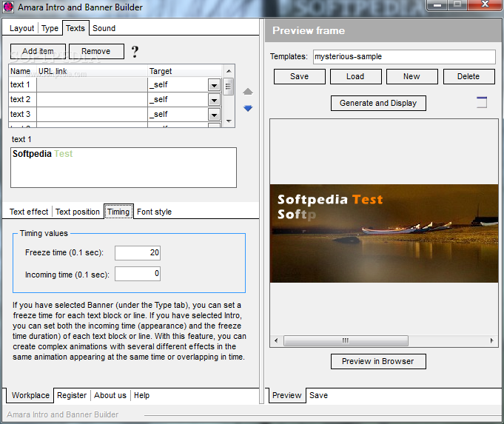504x424 pixels.
Task: Click the URL link column header
Action: click(92, 71)
